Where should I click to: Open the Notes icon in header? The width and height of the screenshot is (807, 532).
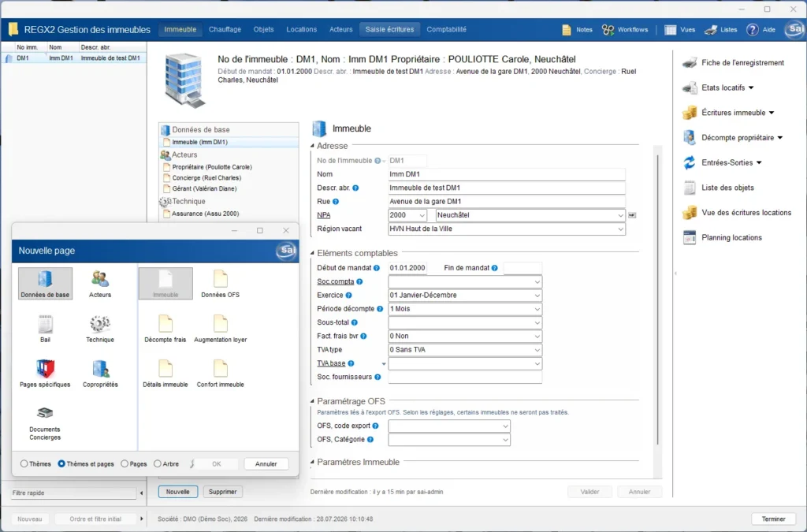566,30
